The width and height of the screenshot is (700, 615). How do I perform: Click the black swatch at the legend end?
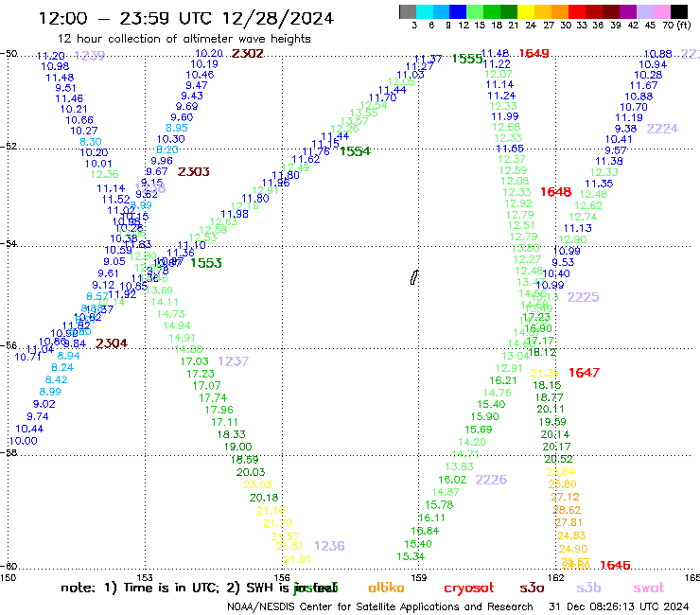679,11
